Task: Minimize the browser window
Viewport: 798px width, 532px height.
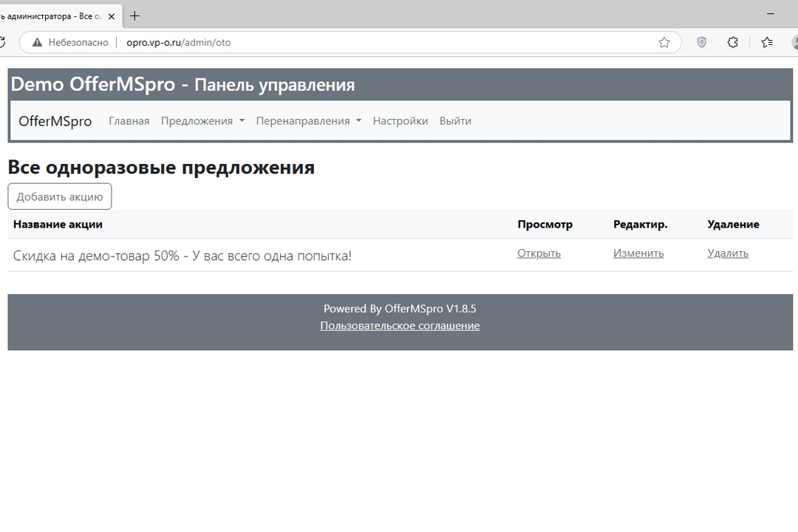Action: tap(771, 14)
